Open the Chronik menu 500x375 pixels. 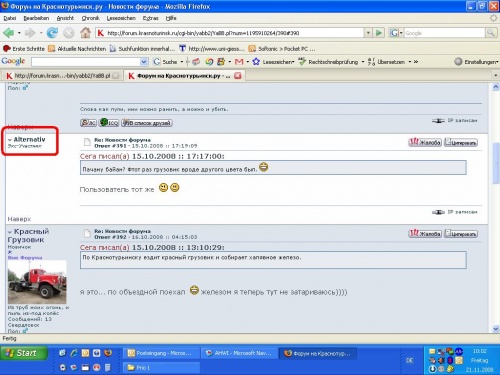coord(90,18)
